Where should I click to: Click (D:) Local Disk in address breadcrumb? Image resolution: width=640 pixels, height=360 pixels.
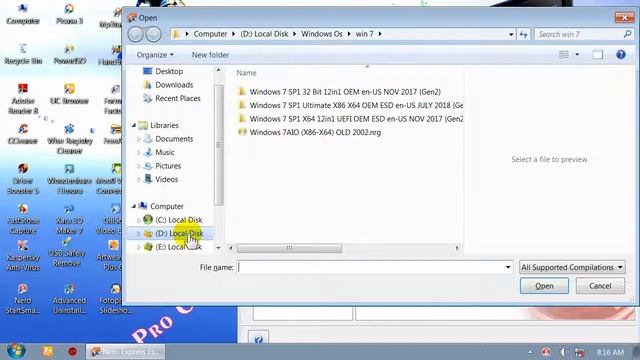click(264, 34)
